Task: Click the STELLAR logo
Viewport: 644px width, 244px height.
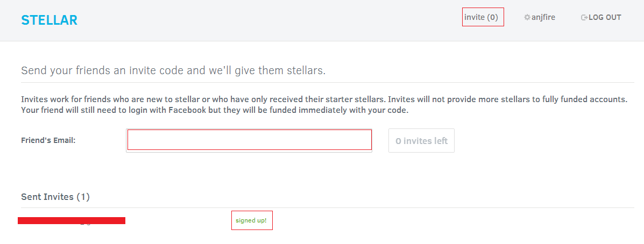Action: 49,20
